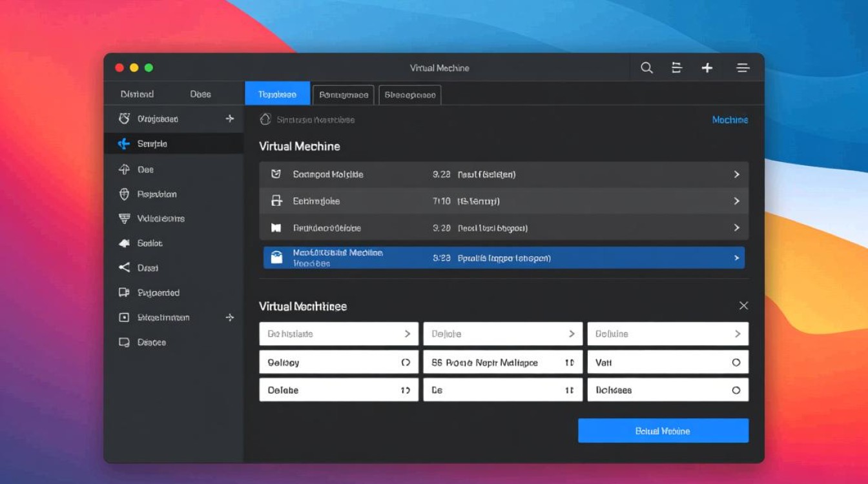
Task: Toggle the circle in the bottom-right field
Action: pyautogui.click(x=736, y=390)
